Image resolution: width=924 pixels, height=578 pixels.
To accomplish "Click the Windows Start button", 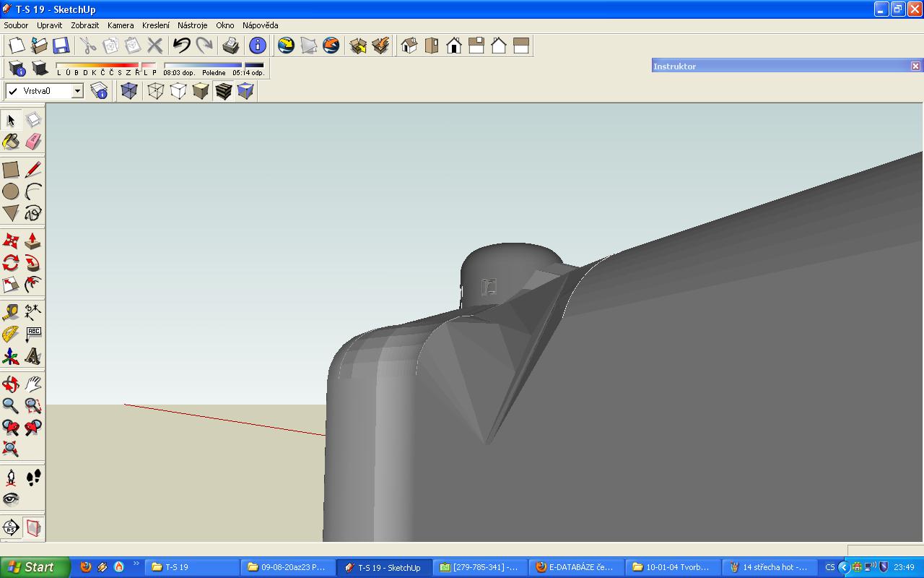I will (35, 567).
